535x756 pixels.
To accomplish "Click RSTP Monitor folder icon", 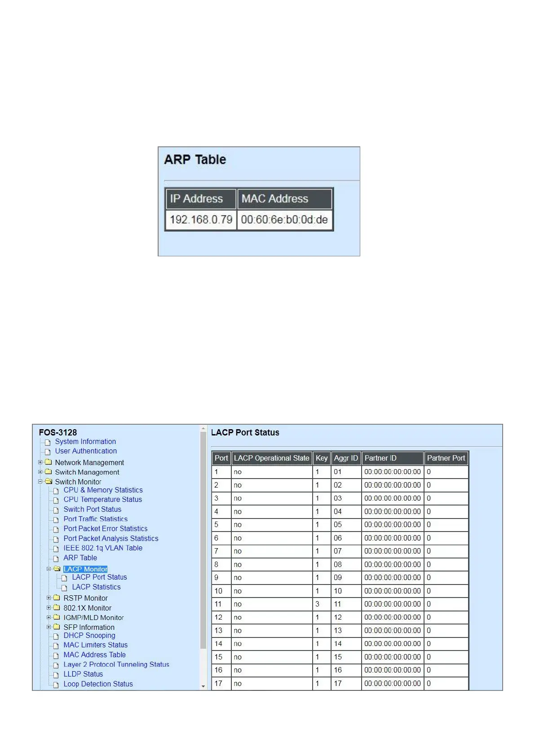I will tap(57, 598).
